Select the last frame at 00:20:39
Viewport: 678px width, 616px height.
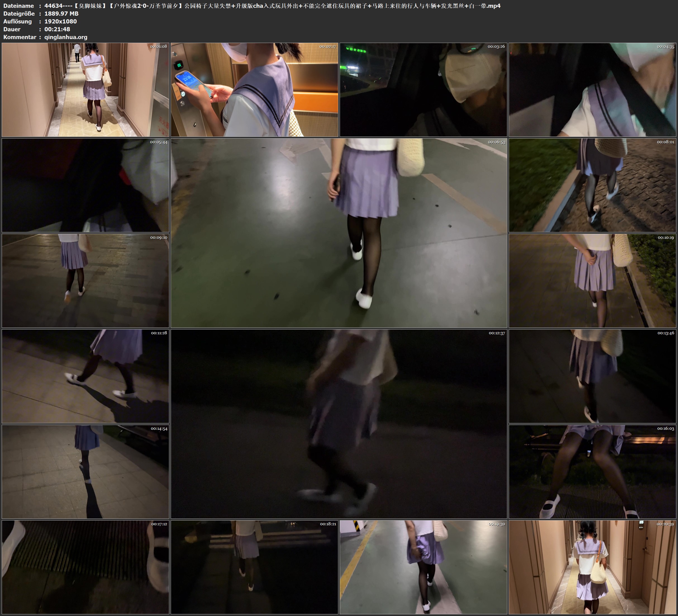[592, 567]
